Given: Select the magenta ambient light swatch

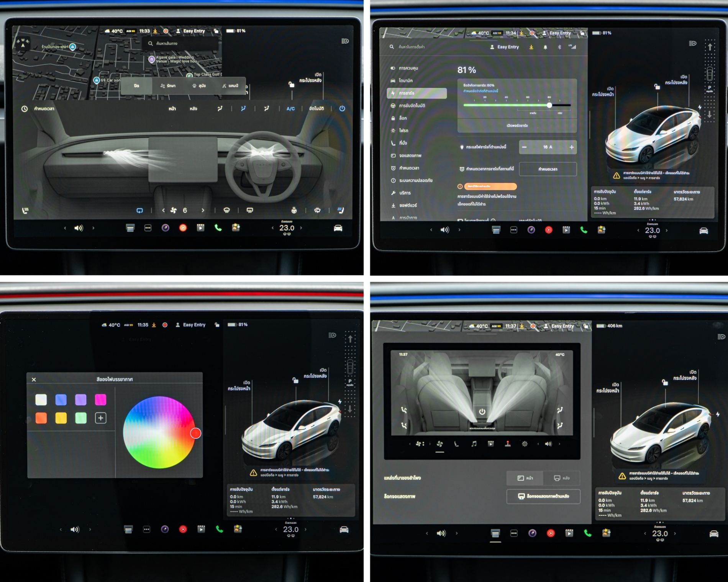Looking at the screenshot, I should 100,400.
